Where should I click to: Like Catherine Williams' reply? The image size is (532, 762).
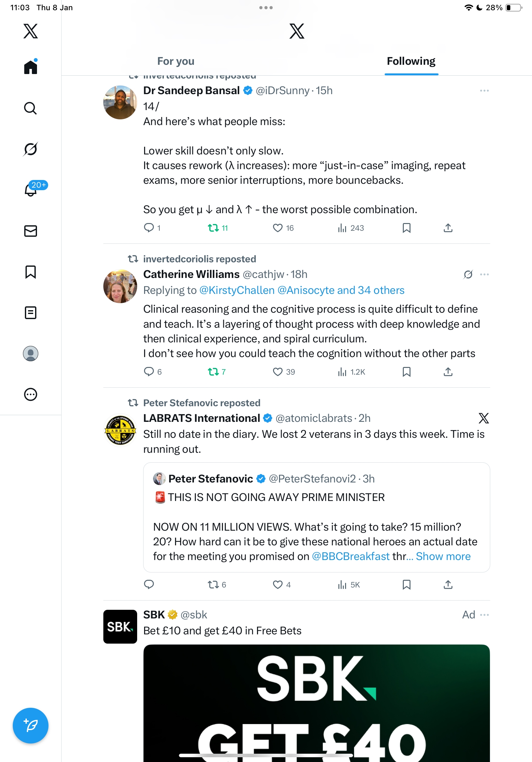click(277, 372)
